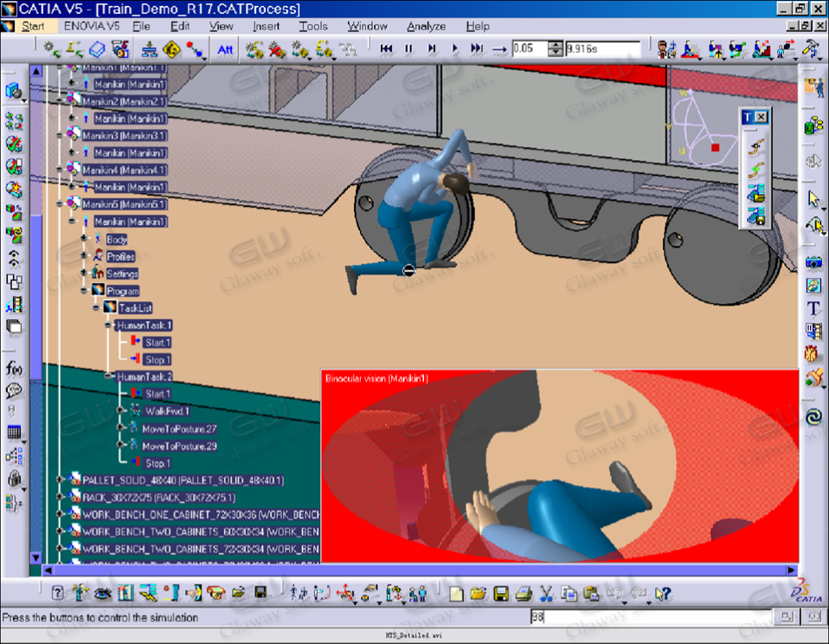Image resolution: width=829 pixels, height=644 pixels.
Task: Choose the arrow Select tool on right toolbar
Action: pos(813,199)
